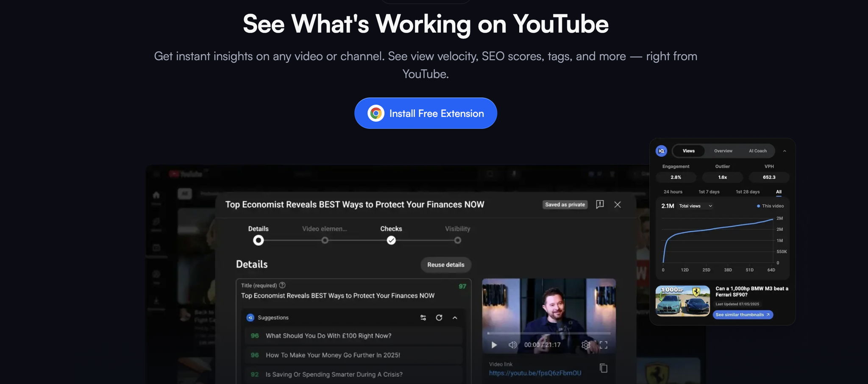This screenshot has height=384, width=868.
Task: Open the Total views dropdown
Action: click(696, 206)
